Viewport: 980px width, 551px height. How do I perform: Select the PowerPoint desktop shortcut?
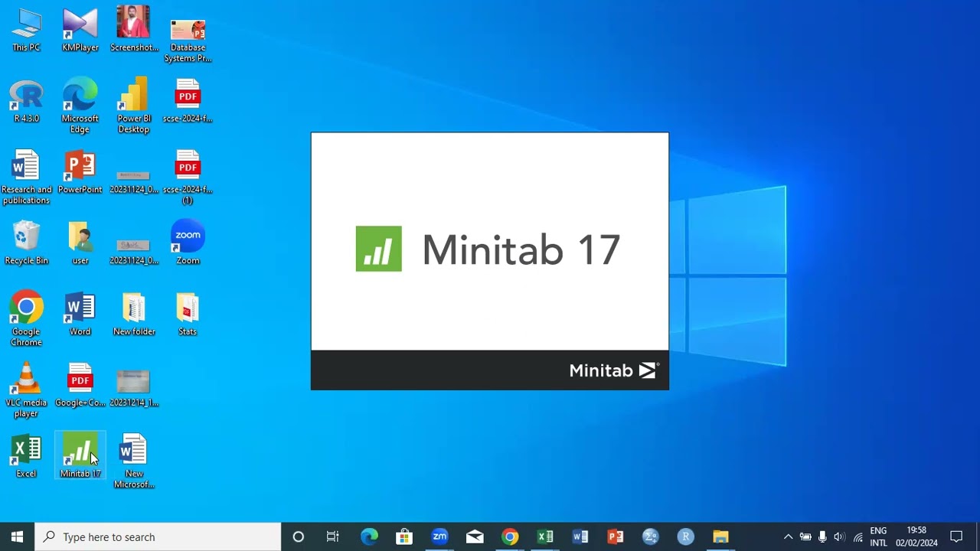[x=80, y=172]
